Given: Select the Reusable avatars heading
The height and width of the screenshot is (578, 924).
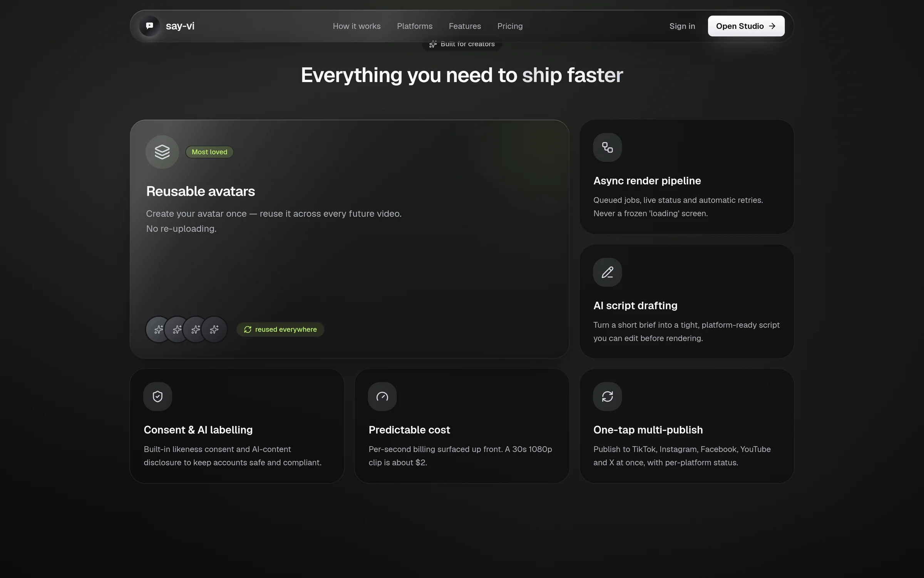Looking at the screenshot, I should tap(200, 191).
